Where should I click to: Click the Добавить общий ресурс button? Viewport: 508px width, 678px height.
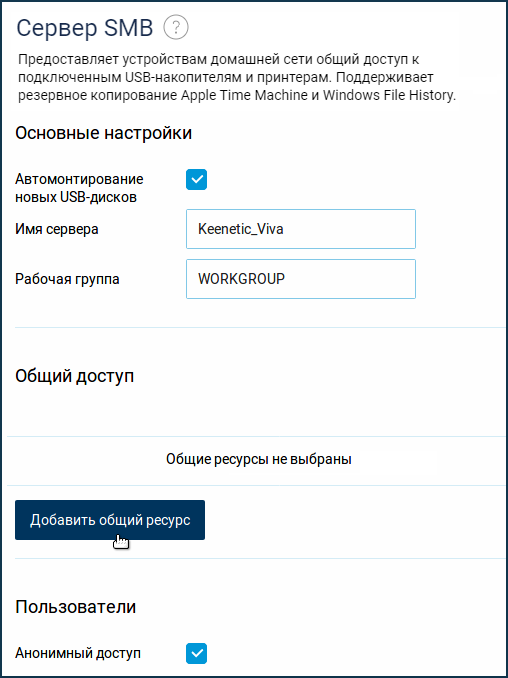click(x=110, y=520)
